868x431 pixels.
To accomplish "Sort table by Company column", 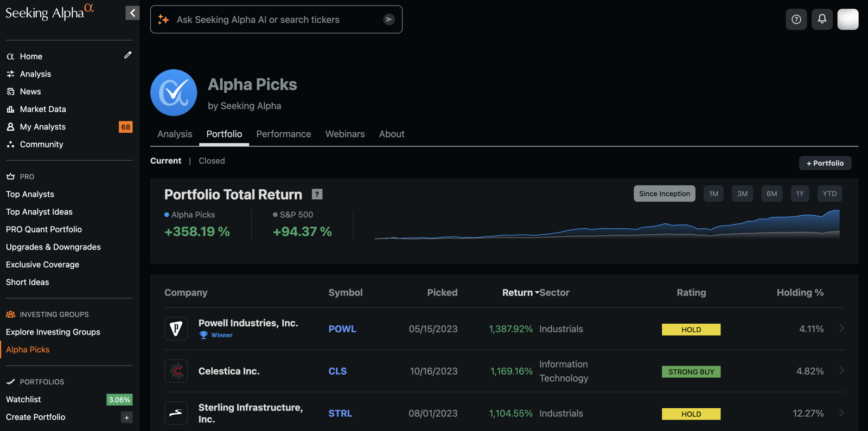I will tap(186, 293).
